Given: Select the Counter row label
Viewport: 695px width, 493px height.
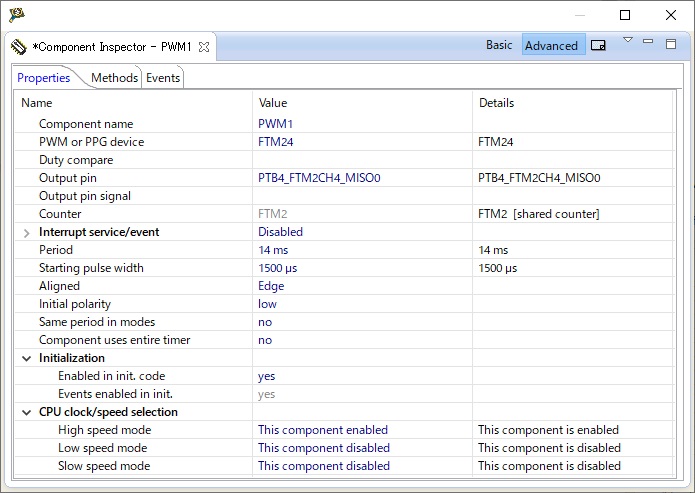Looking at the screenshot, I should 60,214.
